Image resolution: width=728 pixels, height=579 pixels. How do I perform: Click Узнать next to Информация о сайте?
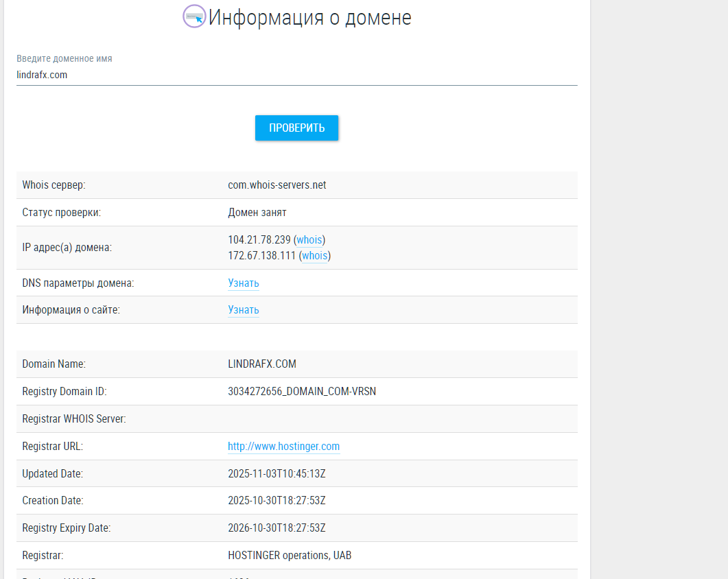click(244, 310)
